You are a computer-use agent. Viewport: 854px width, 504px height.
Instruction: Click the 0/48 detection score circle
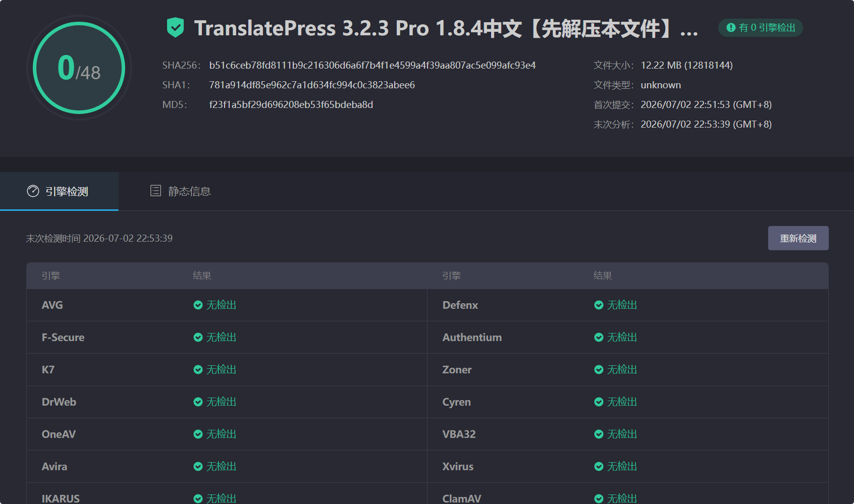pyautogui.click(x=79, y=68)
